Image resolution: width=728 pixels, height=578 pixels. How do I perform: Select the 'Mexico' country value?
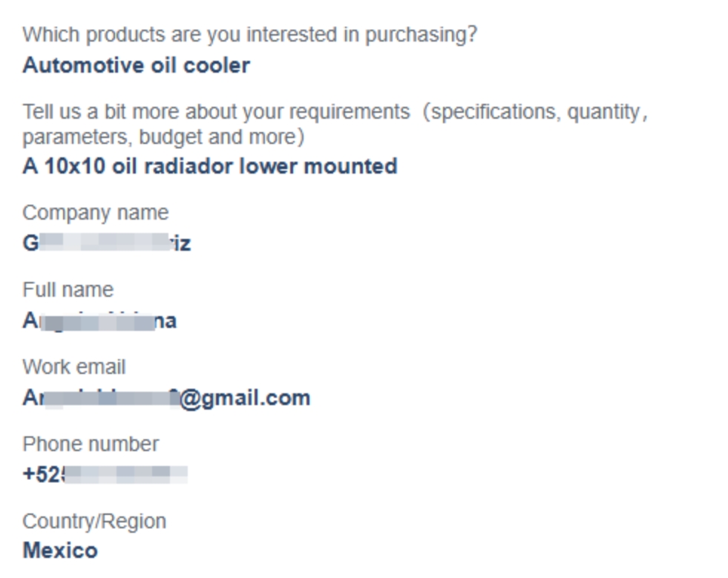[x=60, y=551]
